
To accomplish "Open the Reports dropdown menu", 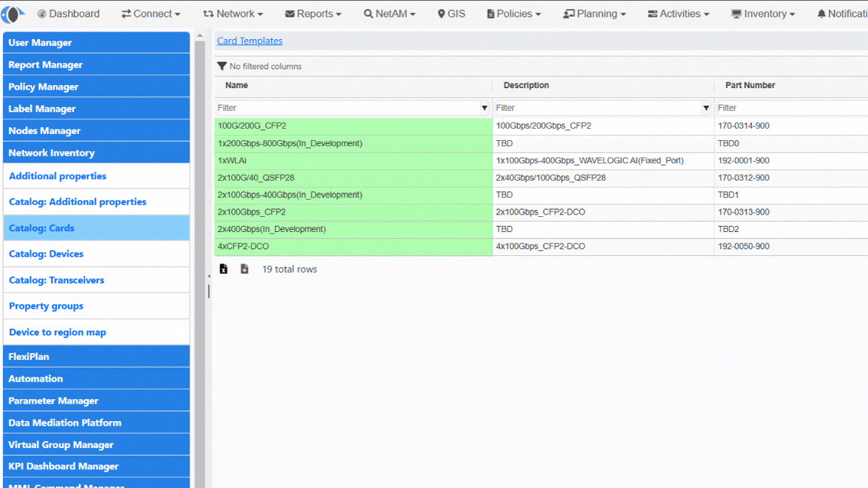I will point(313,14).
